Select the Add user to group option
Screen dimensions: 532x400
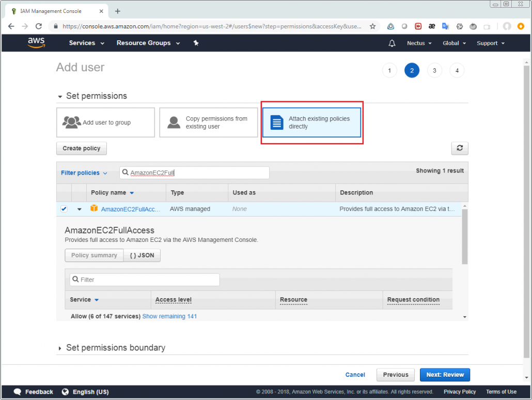105,122
